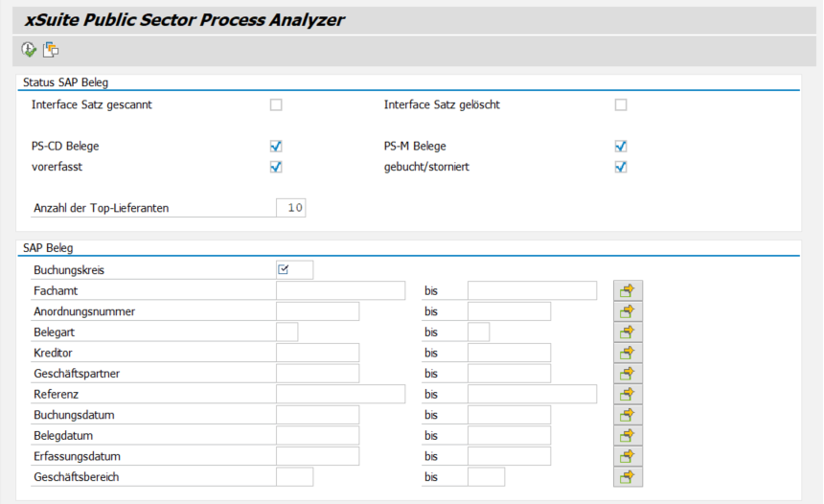Screen dimensions: 824x504
Task: Uncheck the gebucht/storniert checkbox
Action: [621, 167]
